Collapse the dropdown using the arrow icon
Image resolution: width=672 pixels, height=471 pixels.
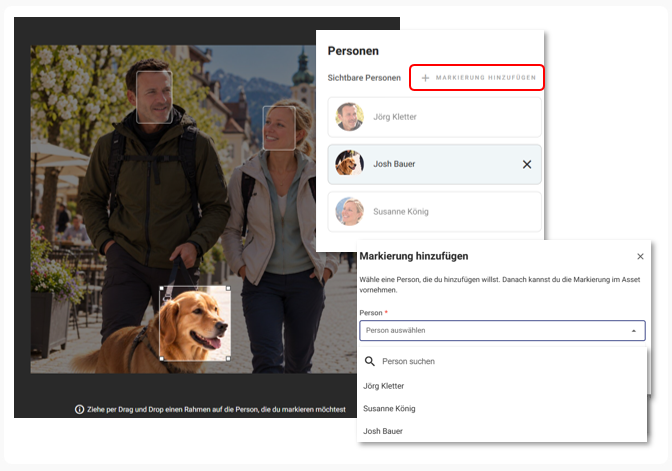[x=633, y=330]
